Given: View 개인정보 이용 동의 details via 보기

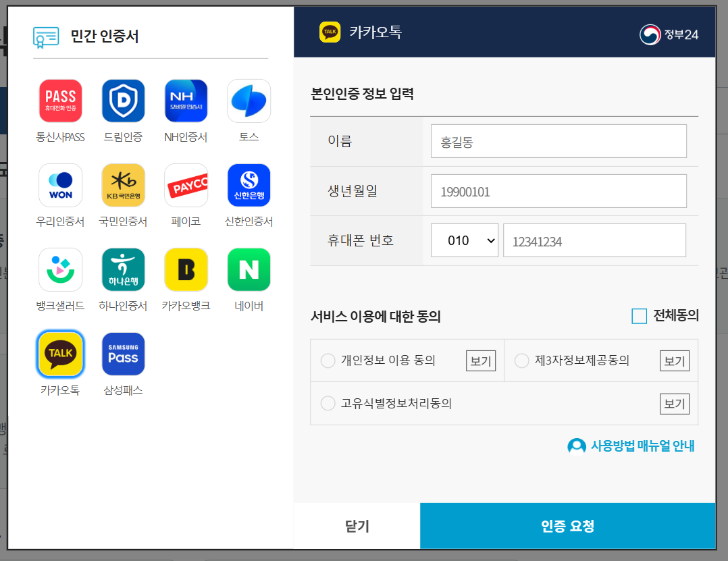Looking at the screenshot, I should 481,361.
